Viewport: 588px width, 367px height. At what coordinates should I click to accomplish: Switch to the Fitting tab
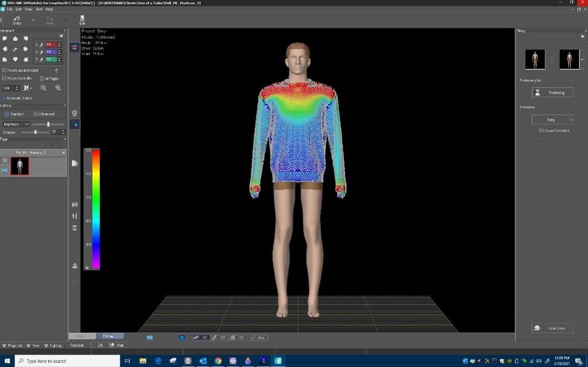[x=108, y=336]
